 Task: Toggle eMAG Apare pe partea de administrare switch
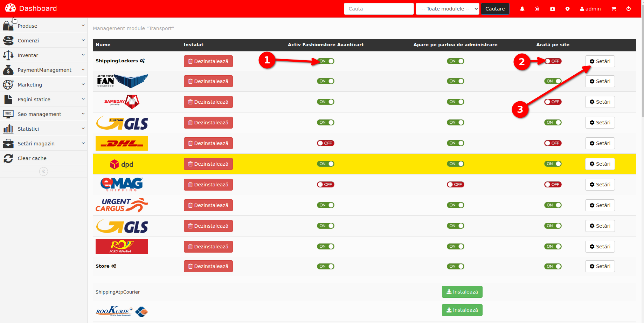[456, 184]
